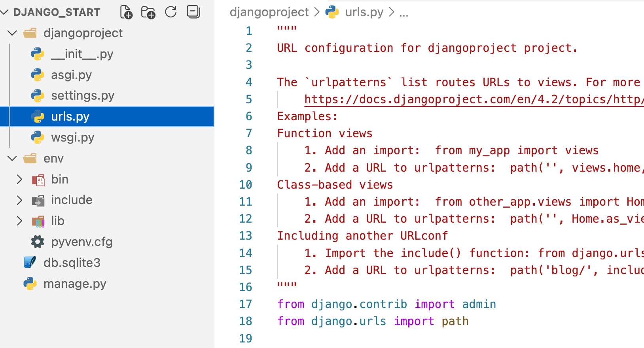The image size is (644, 348).
Task: Expand the bin folder
Action: tap(19, 180)
